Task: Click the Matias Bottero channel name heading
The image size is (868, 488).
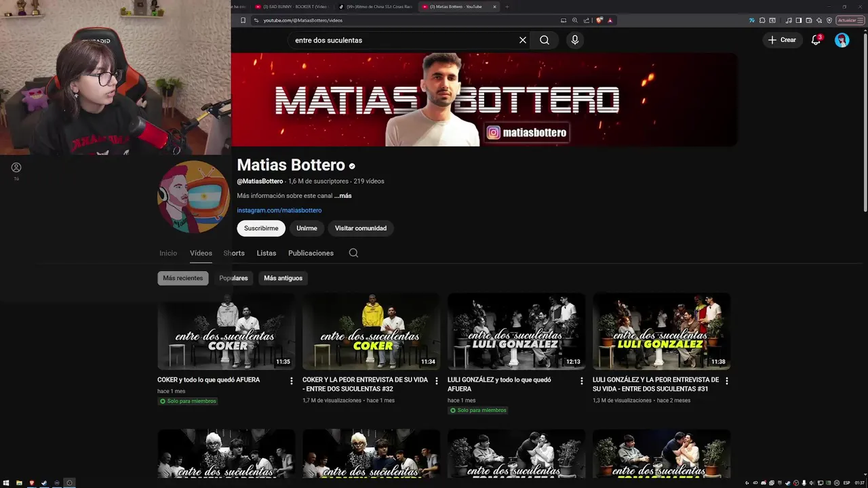Action: 291,165
